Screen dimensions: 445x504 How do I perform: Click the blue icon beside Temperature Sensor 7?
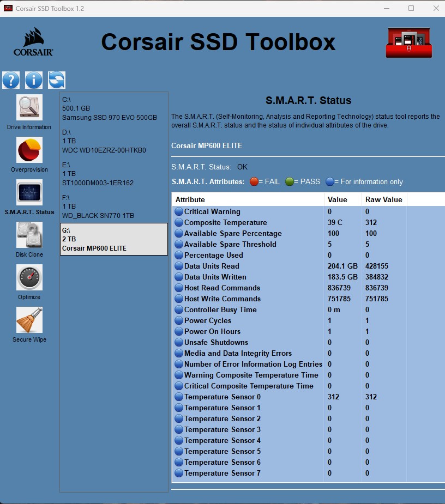(x=179, y=473)
